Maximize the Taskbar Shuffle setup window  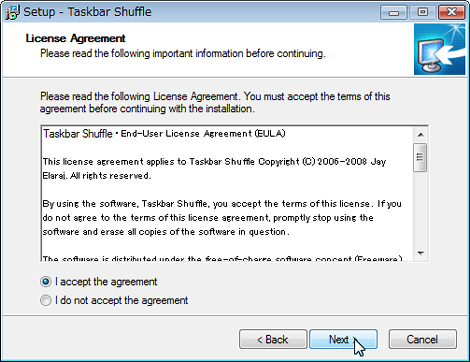[422, 13]
